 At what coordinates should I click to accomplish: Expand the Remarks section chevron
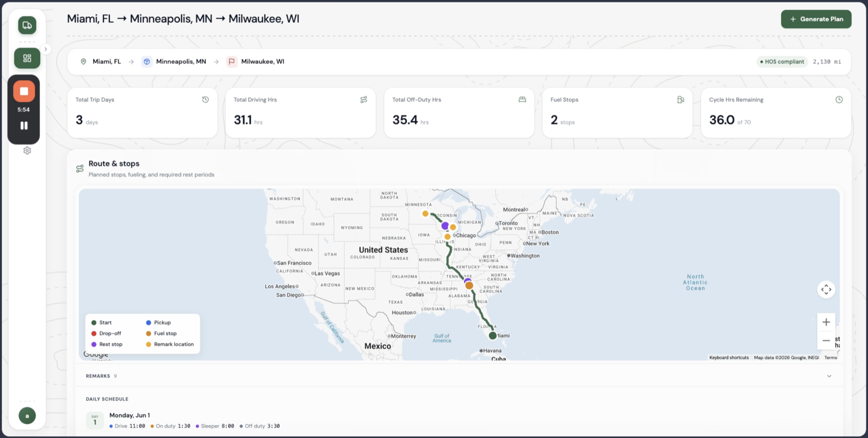(x=829, y=376)
